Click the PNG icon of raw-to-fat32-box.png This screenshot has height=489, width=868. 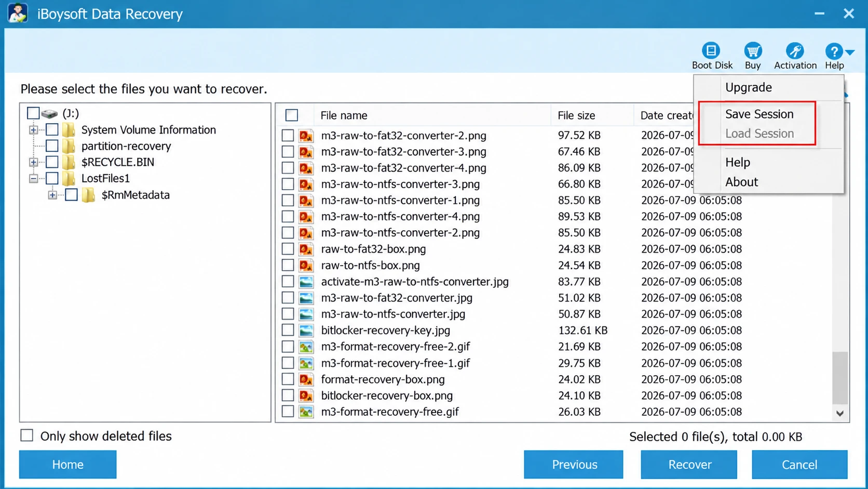tap(306, 249)
